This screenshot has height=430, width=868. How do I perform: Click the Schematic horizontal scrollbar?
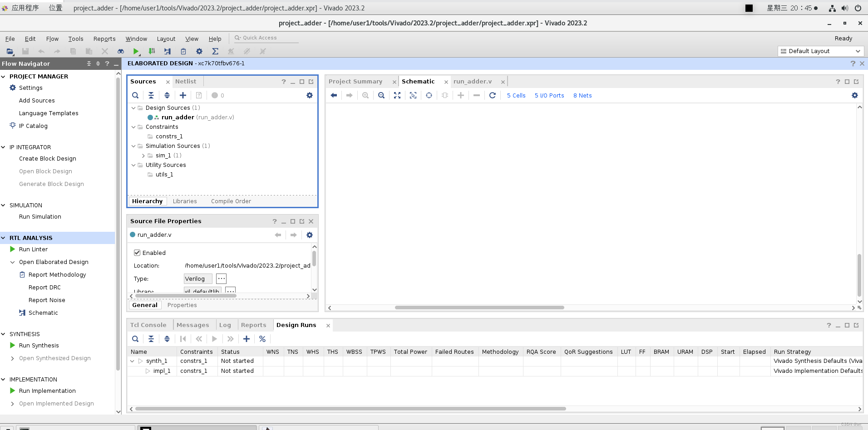coord(479,308)
